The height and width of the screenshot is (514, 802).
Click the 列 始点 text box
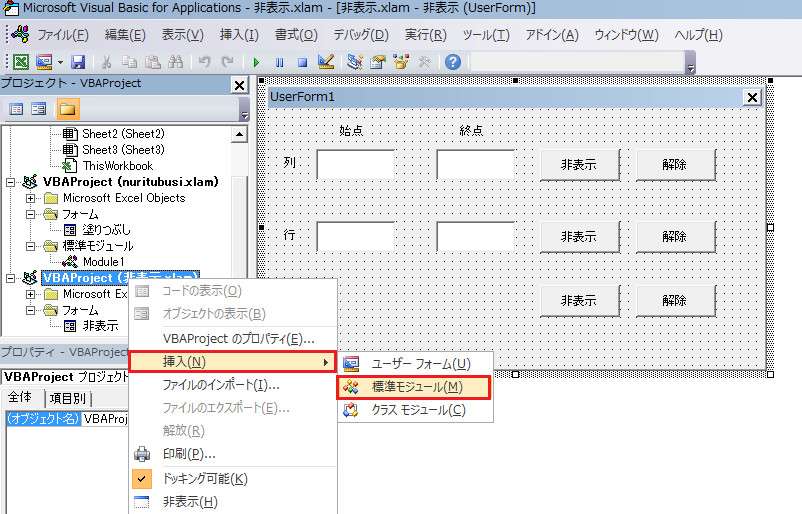point(355,165)
